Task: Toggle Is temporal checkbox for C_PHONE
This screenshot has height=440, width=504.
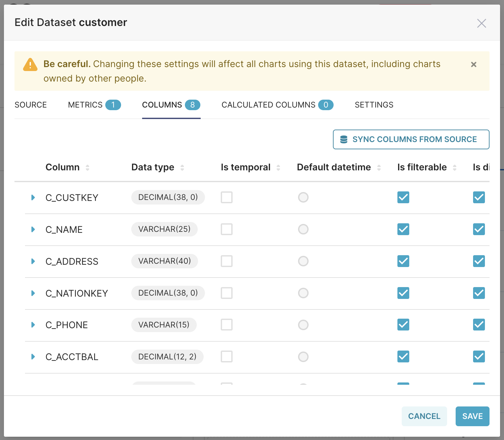Action: coord(227,325)
